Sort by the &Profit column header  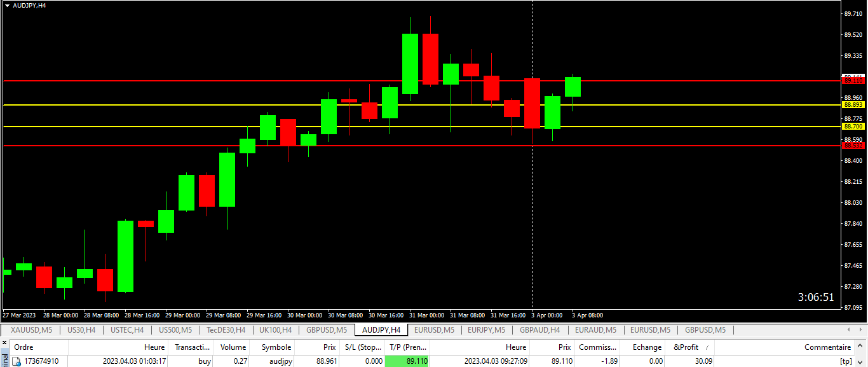click(x=690, y=347)
